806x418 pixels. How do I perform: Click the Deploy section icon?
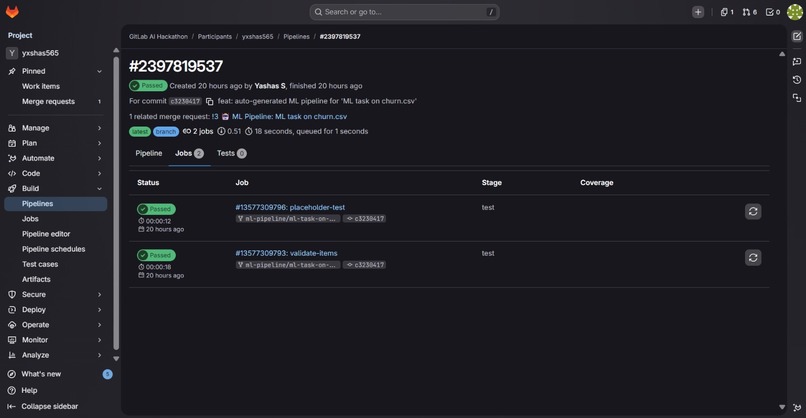(12, 310)
